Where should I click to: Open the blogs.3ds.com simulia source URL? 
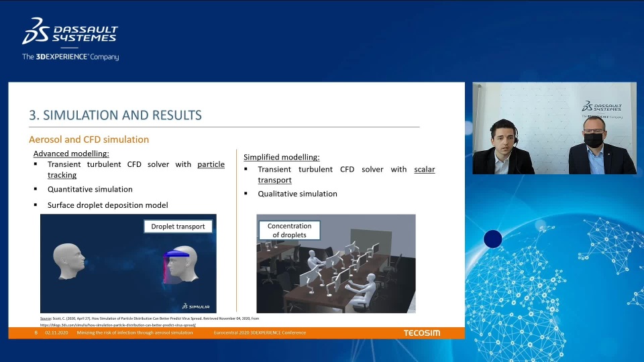[118, 325]
